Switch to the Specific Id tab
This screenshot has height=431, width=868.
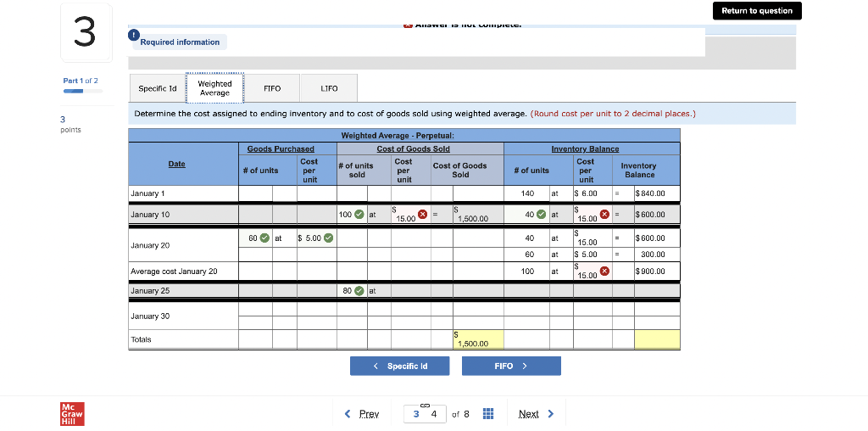pos(157,88)
